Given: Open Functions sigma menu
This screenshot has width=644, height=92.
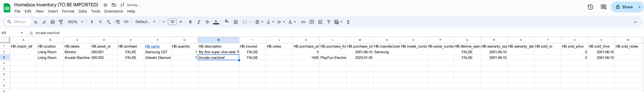Looking at the screenshot, I should tap(348, 22).
